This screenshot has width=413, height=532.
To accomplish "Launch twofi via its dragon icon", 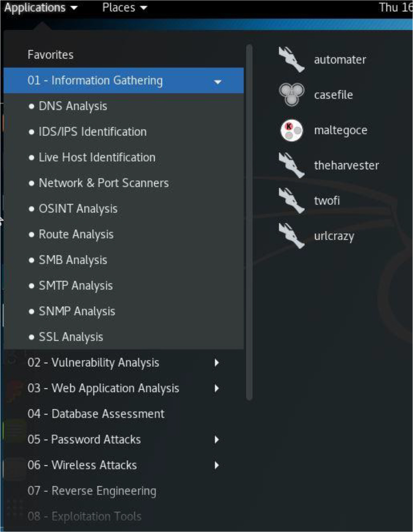I will coord(292,201).
